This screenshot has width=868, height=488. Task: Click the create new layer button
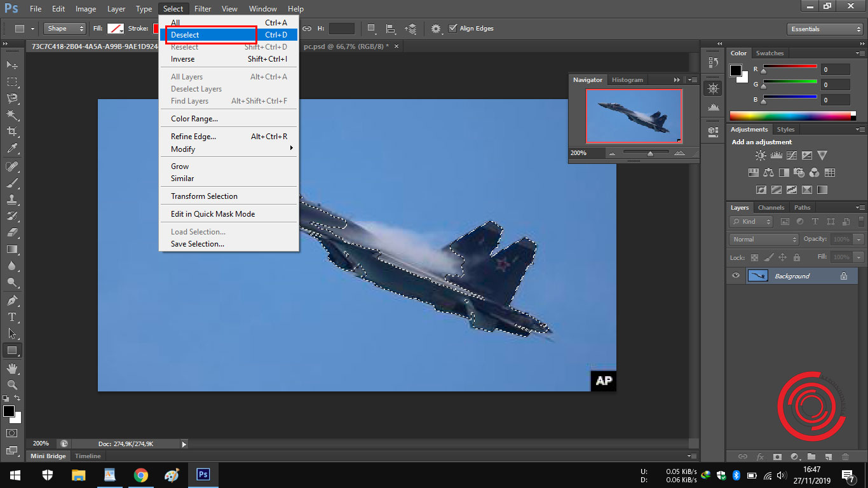tap(828, 456)
